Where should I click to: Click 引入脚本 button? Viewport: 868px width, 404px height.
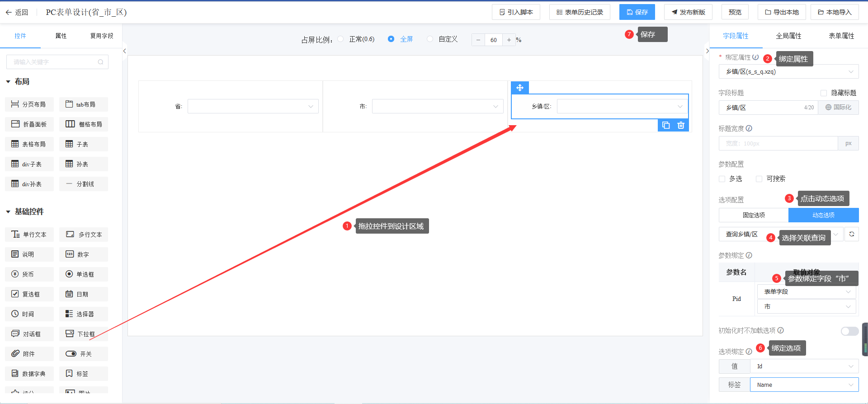pos(516,12)
